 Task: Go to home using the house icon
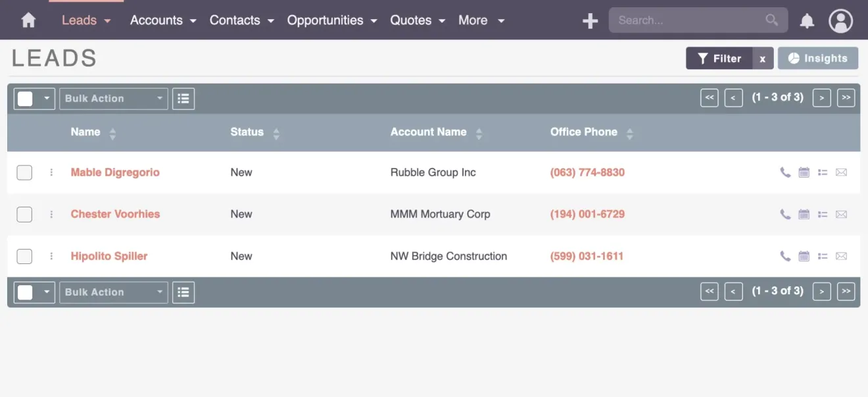tap(28, 20)
